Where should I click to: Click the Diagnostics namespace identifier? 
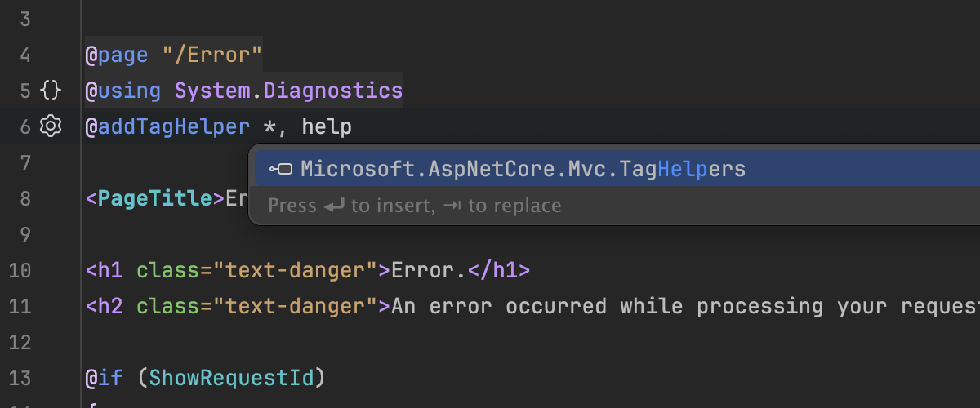click(x=333, y=91)
